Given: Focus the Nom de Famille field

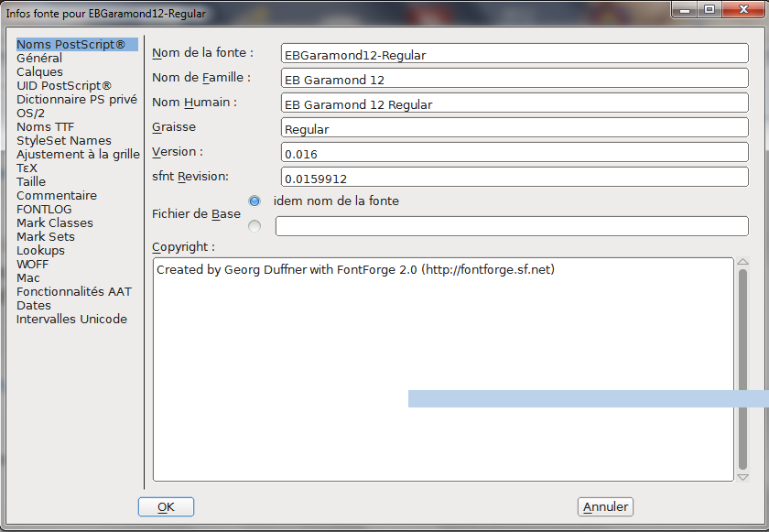Looking at the screenshot, I should coord(514,80).
